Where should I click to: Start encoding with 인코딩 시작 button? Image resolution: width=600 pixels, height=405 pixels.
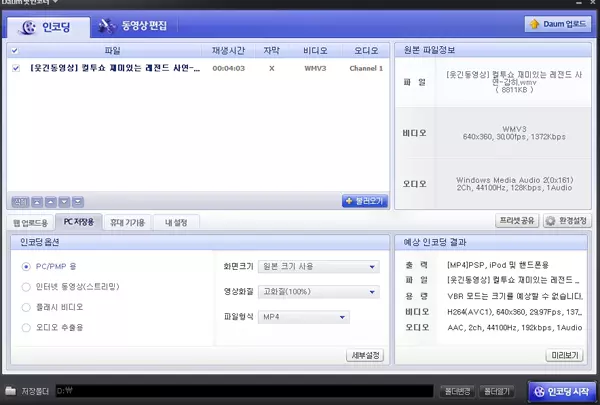coord(562,392)
